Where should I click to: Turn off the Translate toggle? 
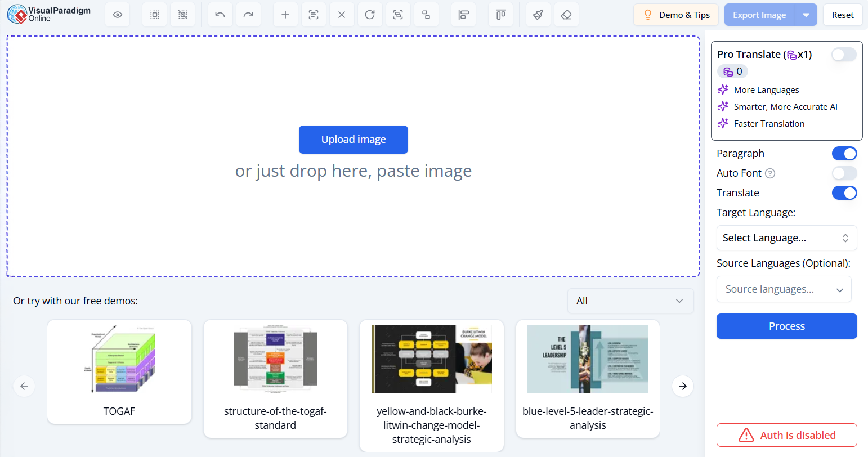(844, 192)
